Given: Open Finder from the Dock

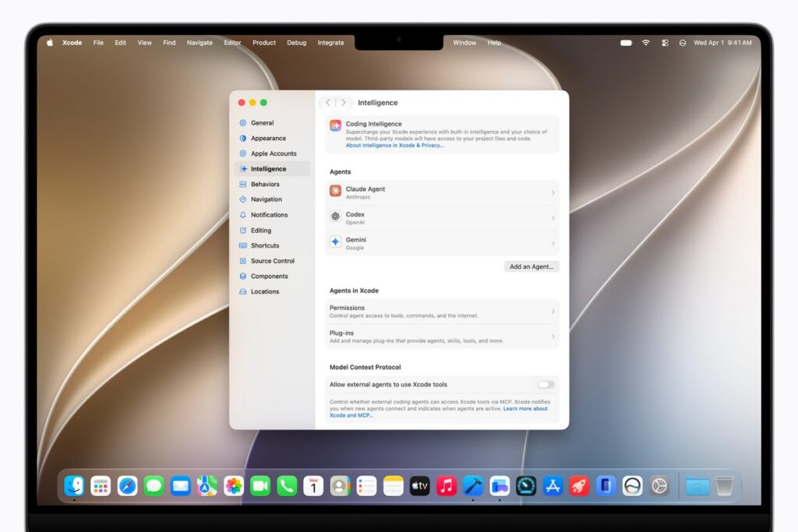Looking at the screenshot, I should [74, 486].
